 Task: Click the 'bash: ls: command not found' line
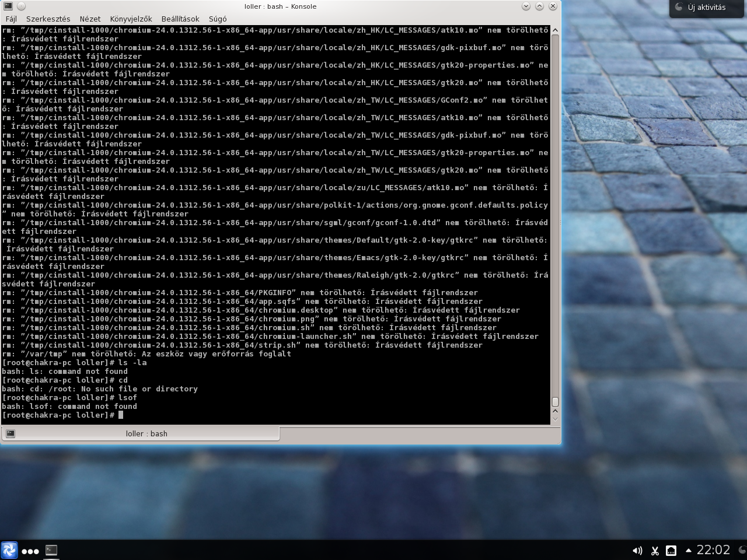[x=65, y=372]
